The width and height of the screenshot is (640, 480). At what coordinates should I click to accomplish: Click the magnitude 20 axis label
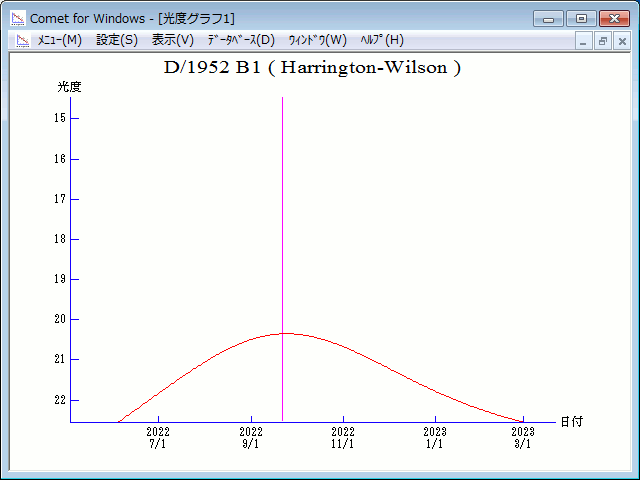[x=60, y=319]
